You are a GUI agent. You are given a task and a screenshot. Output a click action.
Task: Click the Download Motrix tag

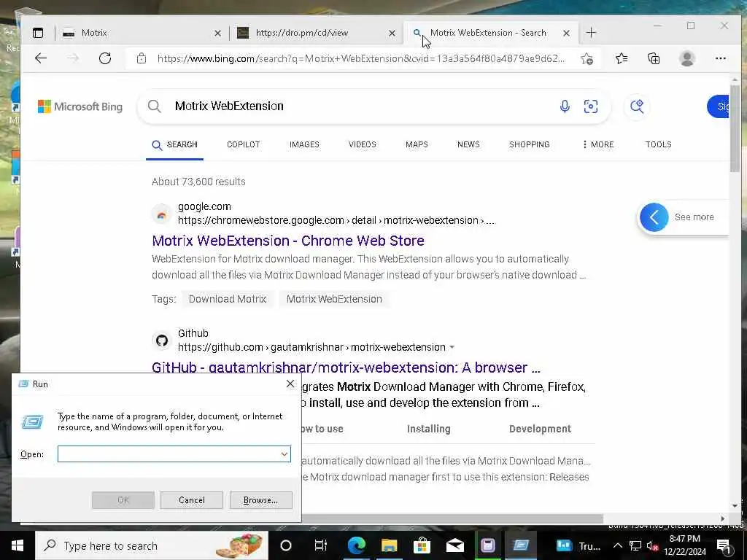click(x=228, y=299)
